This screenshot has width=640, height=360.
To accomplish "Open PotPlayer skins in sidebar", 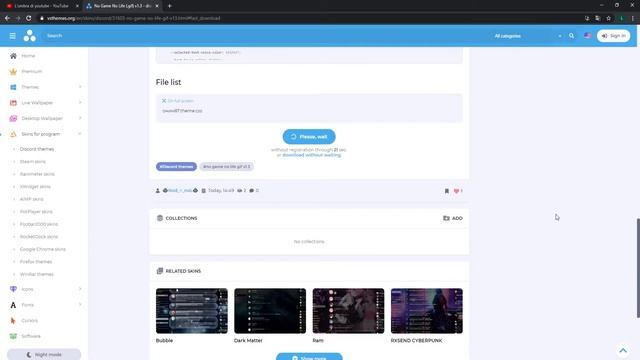I will (36, 212).
